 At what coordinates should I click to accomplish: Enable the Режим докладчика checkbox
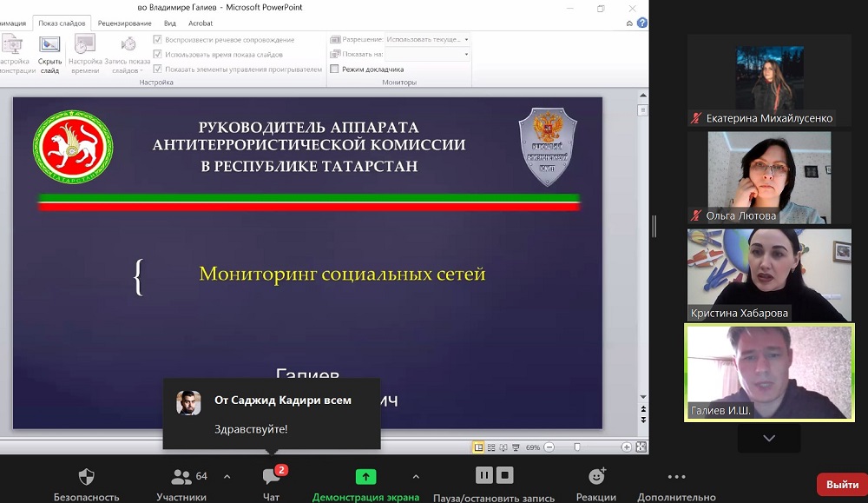(x=334, y=69)
